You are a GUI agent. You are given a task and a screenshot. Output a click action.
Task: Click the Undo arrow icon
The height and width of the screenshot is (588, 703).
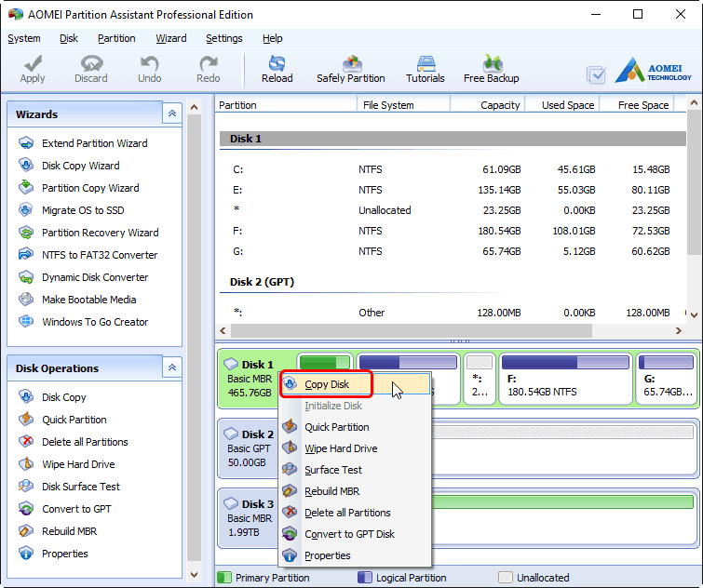[149, 63]
